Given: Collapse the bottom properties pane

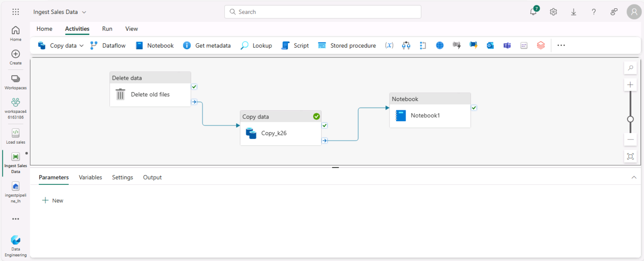Looking at the screenshot, I should point(634,177).
